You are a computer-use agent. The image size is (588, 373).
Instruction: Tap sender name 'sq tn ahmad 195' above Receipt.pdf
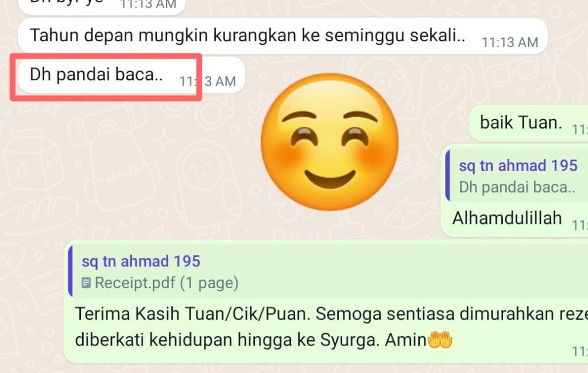[141, 261]
